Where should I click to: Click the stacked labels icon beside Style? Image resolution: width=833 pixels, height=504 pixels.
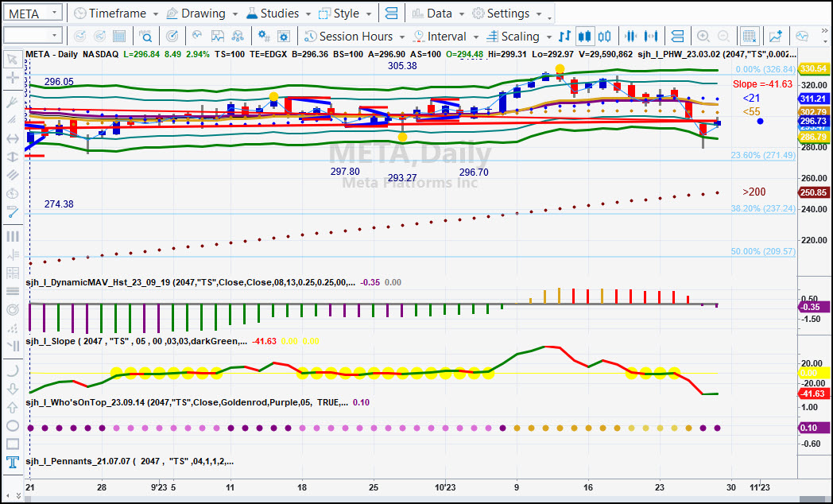392,14
